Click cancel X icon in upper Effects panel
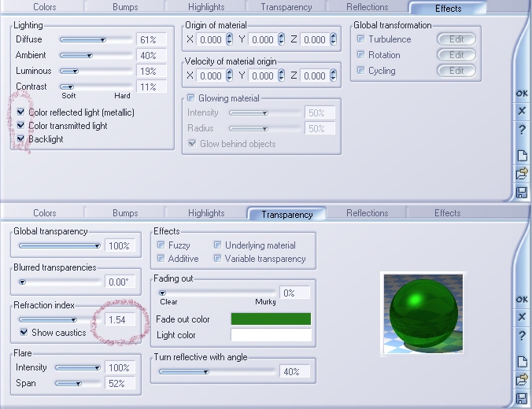 pyautogui.click(x=522, y=111)
